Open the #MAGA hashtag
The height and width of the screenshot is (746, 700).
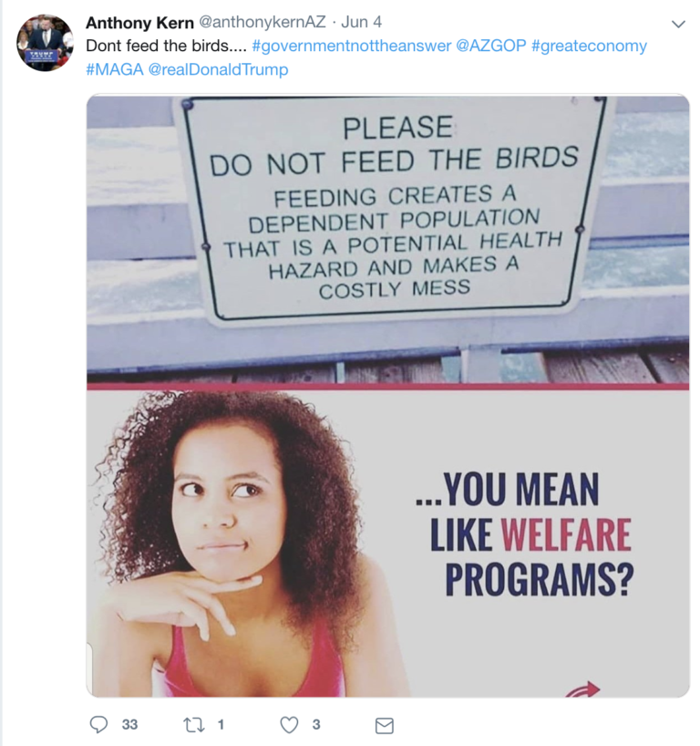coord(115,69)
